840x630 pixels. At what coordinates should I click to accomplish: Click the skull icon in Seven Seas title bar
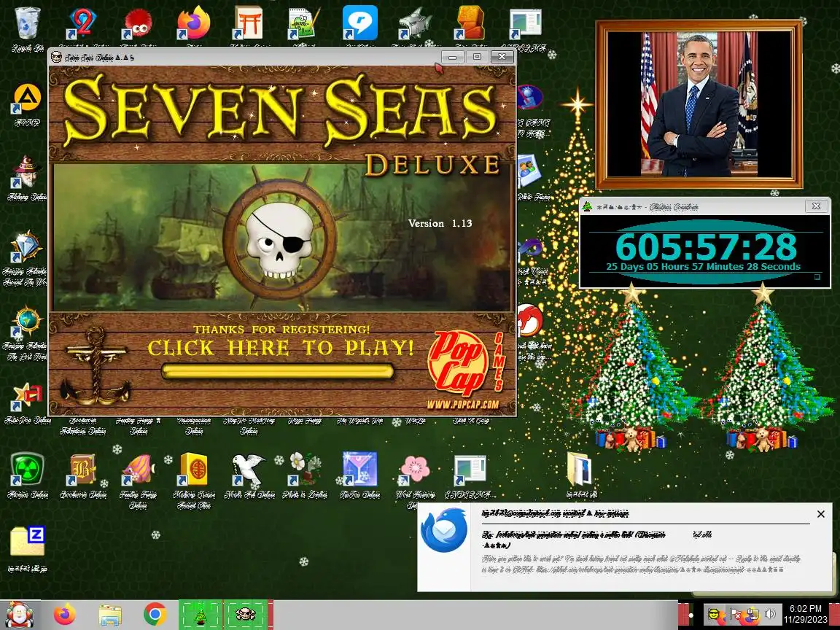tap(56, 57)
